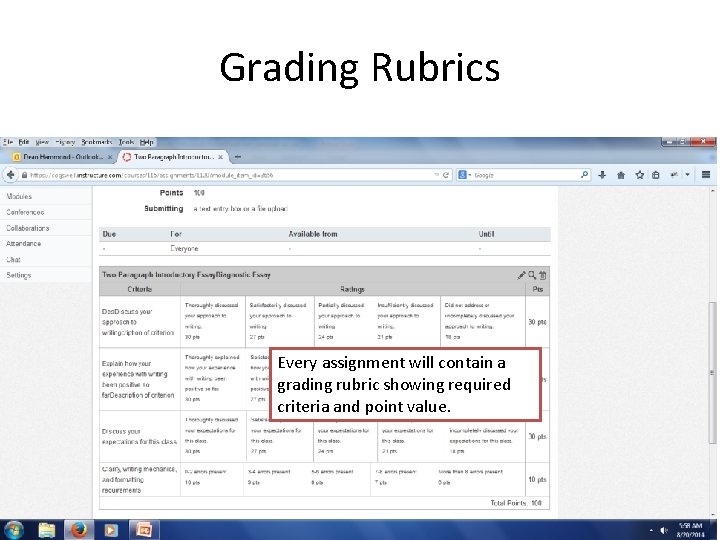Open Settings in course sidebar

click(x=19, y=275)
